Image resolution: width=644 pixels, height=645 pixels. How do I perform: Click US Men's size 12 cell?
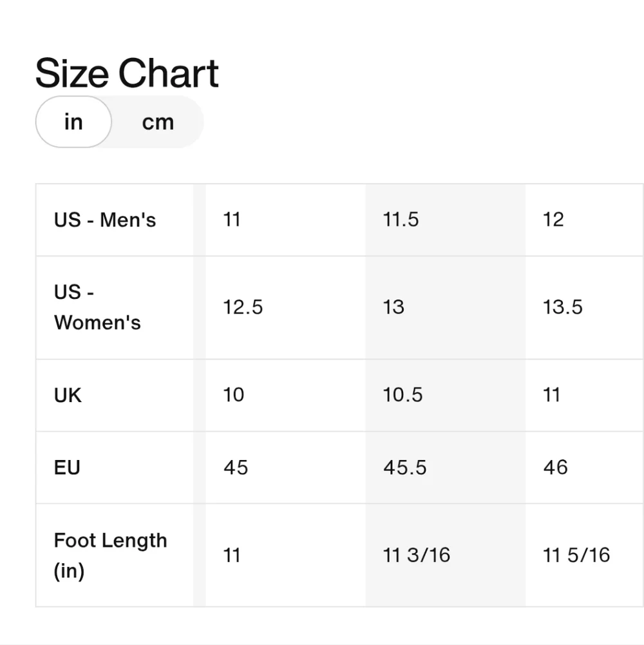click(584, 220)
